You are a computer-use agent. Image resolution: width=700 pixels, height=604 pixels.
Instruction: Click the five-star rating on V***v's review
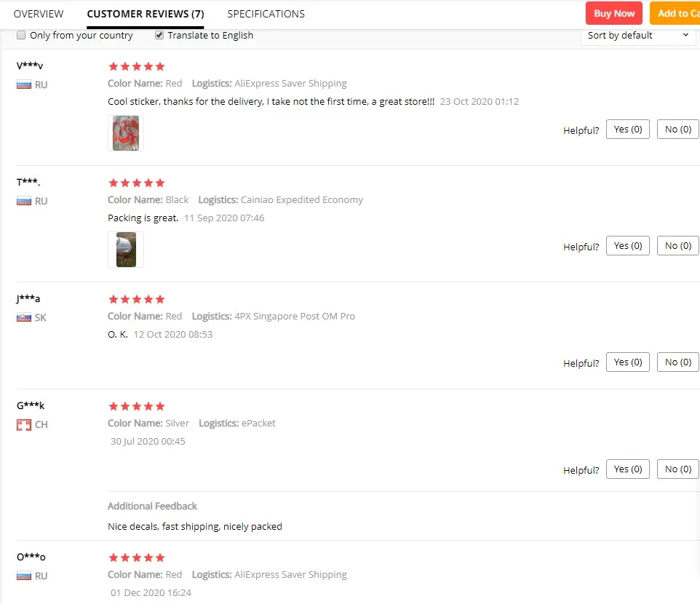137,66
